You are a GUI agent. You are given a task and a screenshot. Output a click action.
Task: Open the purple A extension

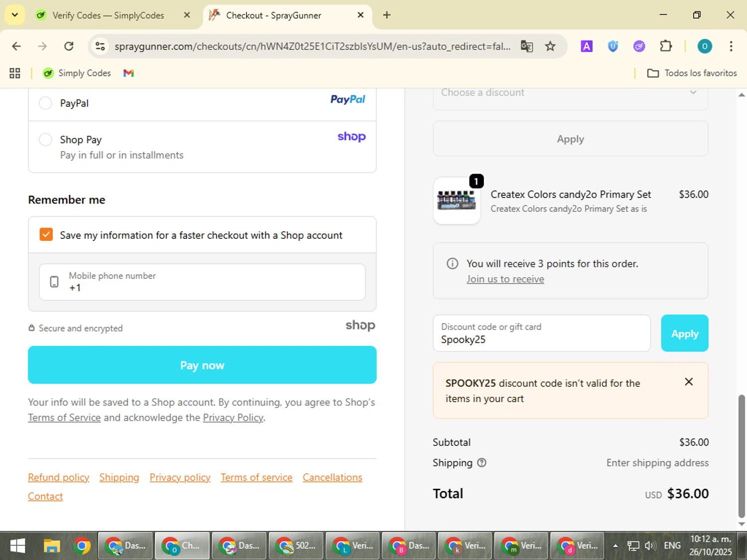pyautogui.click(x=587, y=46)
